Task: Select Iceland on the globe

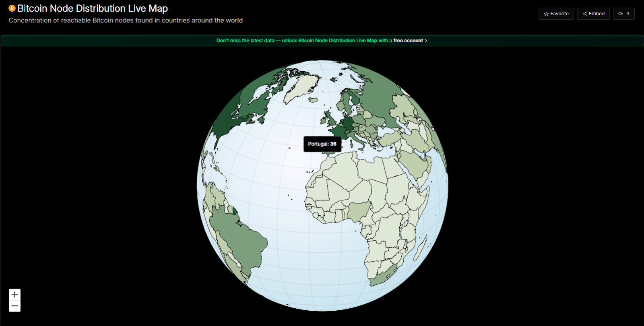Action: [x=313, y=100]
